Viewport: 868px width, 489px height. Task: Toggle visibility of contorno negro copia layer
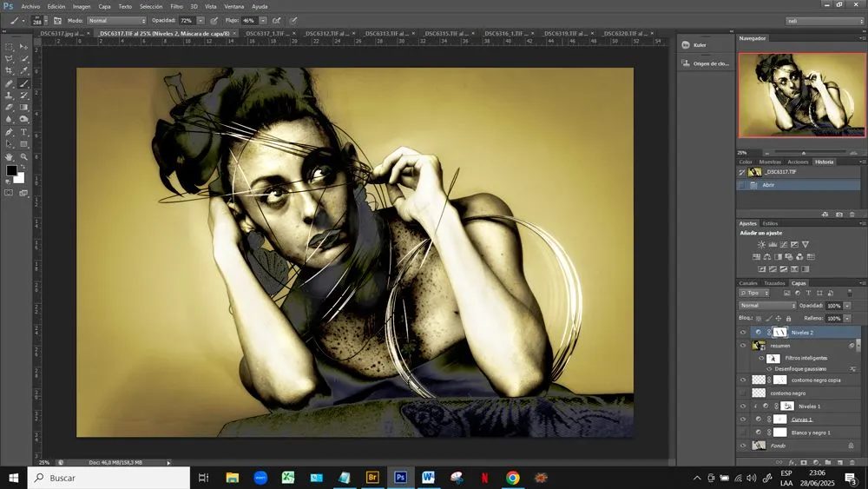[743, 380]
